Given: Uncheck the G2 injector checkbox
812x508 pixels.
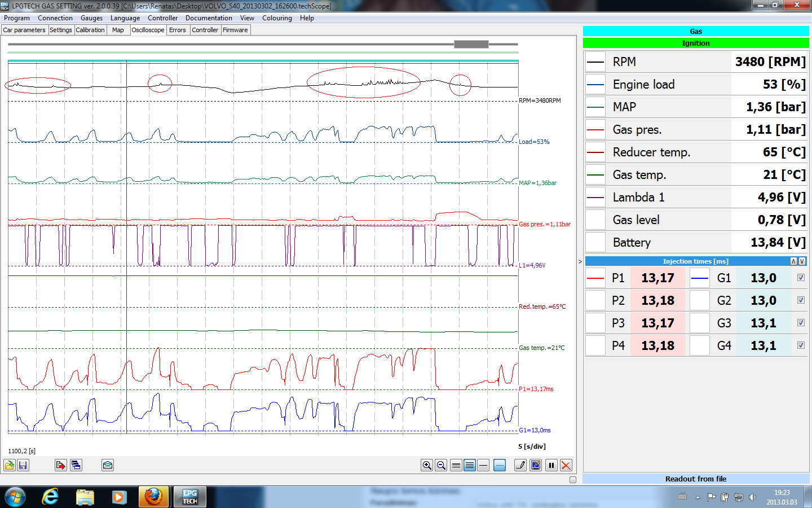Looking at the screenshot, I should 801,300.
